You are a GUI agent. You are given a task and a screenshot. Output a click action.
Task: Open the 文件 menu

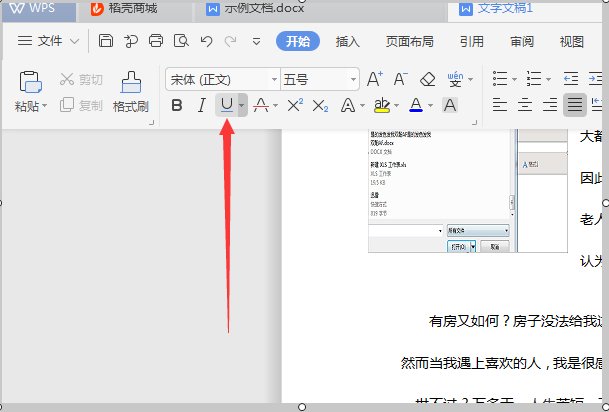click(48, 41)
